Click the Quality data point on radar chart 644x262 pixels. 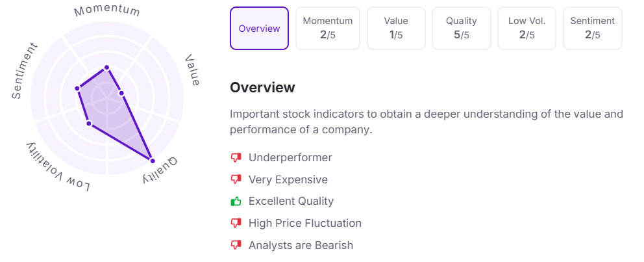coord(152,160)
